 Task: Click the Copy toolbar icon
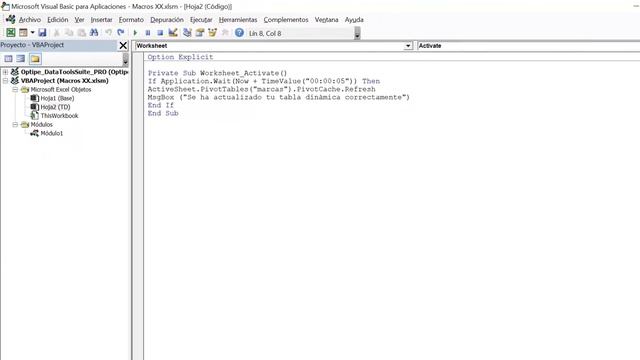coord(69,33)
